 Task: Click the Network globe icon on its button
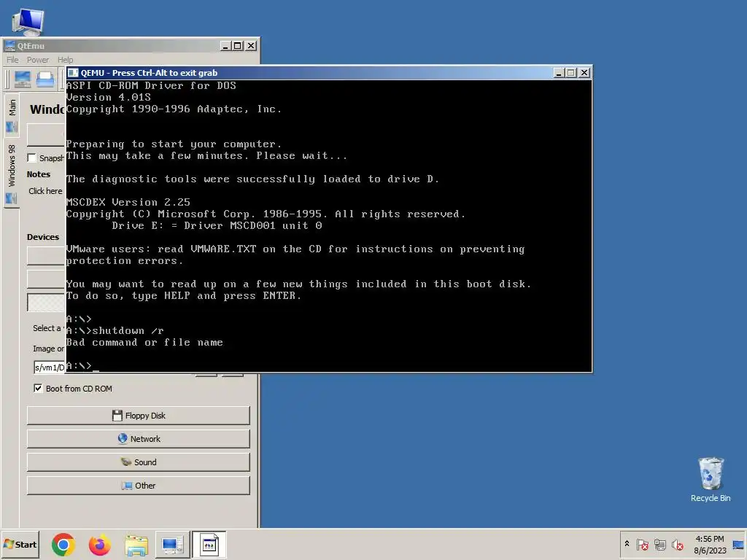click(x=123, y=438)
